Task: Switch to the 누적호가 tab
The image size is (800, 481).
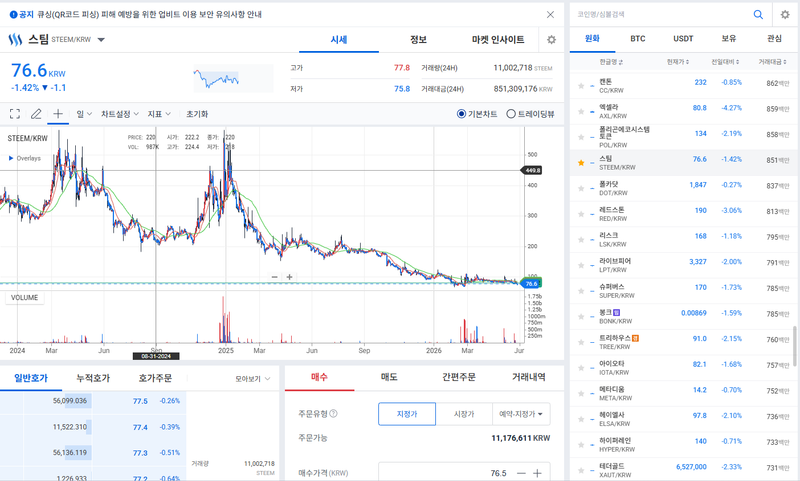Action: [93, 378]
